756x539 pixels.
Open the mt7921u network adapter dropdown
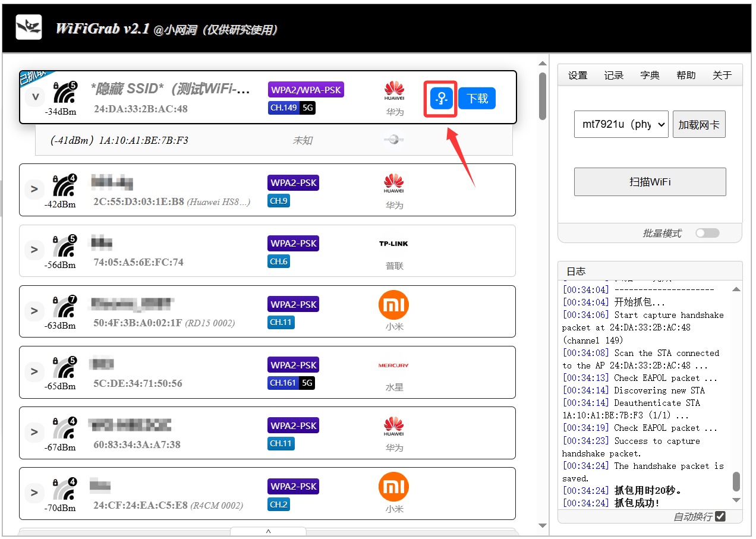point(621,124)
